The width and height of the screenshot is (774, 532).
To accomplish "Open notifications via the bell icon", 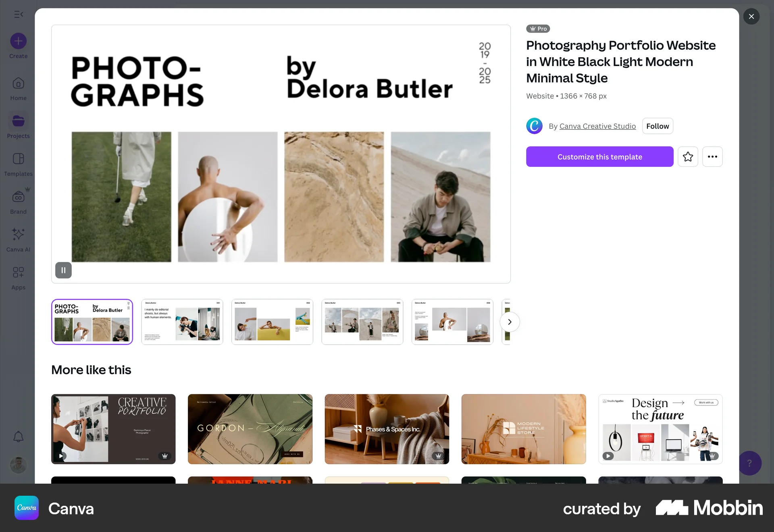I will click(18, 436).
